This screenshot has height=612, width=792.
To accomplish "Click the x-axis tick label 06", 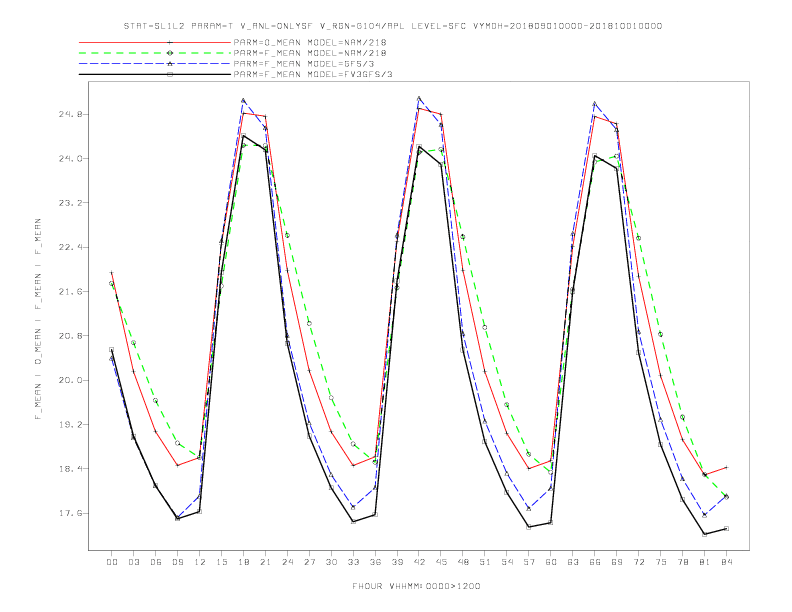I will point(156,562).
